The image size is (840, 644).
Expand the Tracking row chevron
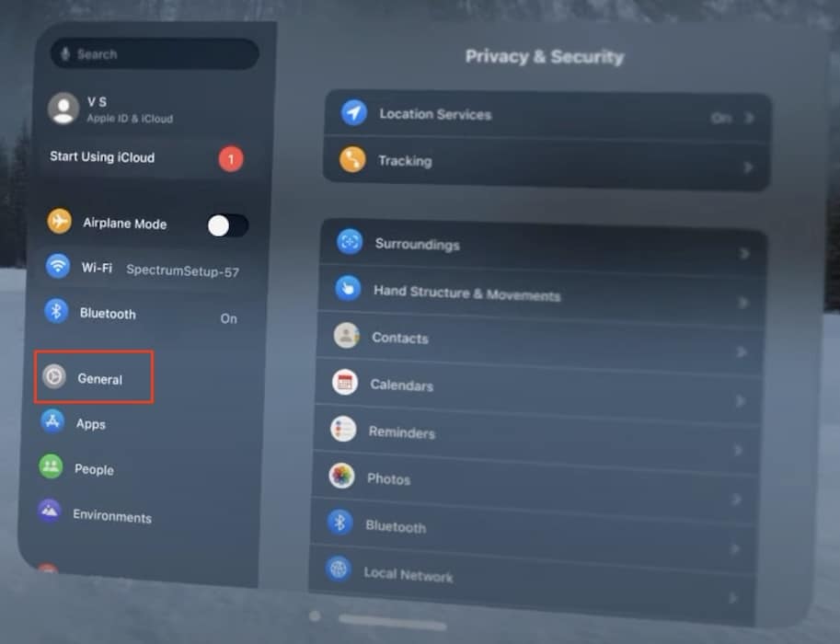748,167
